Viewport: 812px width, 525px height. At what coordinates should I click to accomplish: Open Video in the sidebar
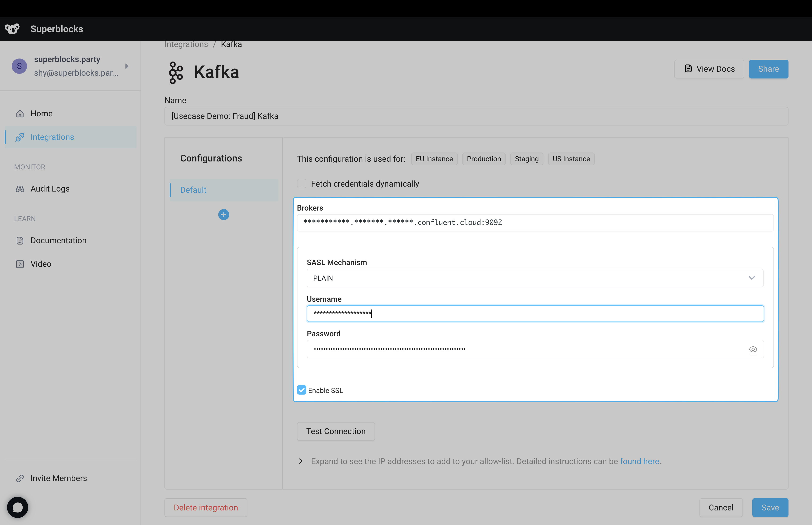[x=70, y=264]
